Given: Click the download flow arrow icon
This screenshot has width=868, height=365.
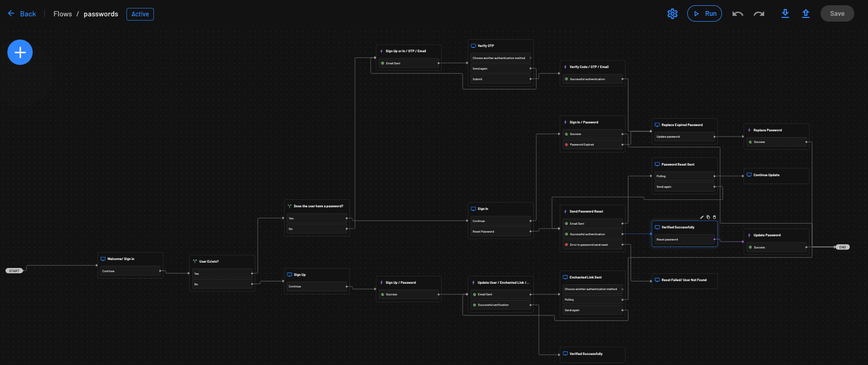Looking at the screenshot, I should tap(785, 14).
